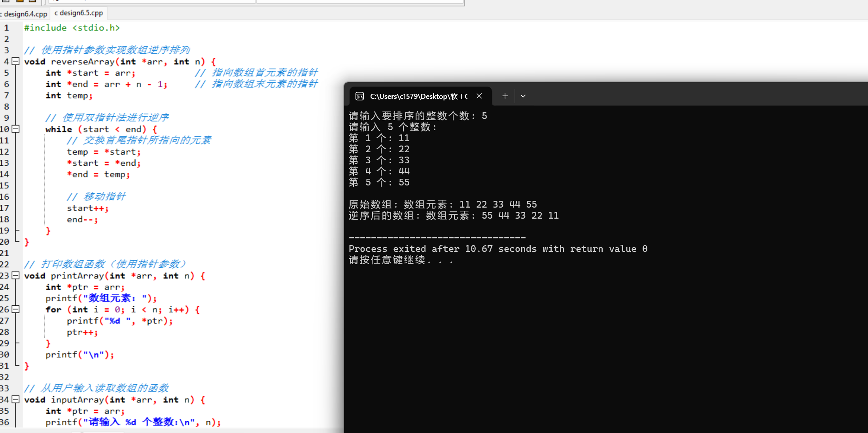Click the printf newline statement on line 30

(79, 355)
